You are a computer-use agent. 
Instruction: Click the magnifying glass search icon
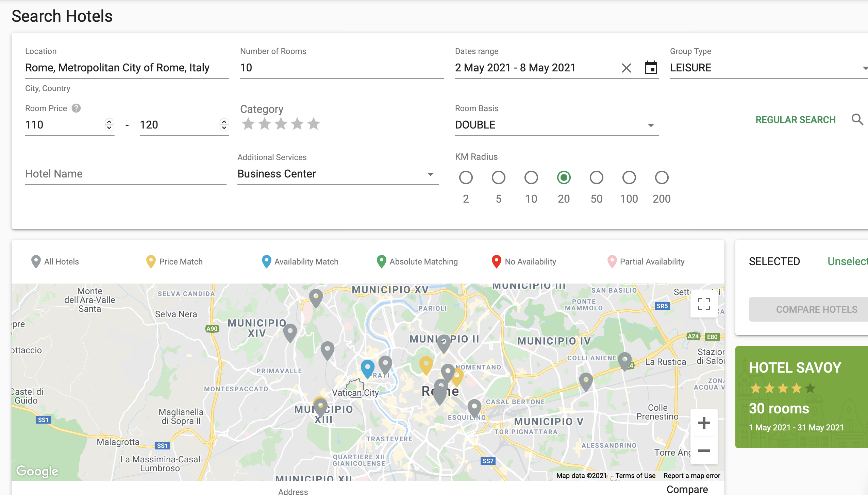point(857,120)
